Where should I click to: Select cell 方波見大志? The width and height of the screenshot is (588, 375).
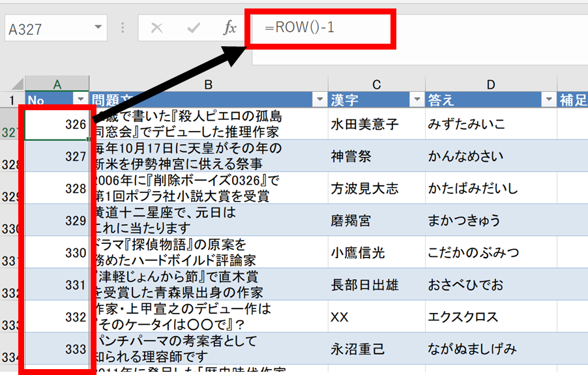(377, 188)
